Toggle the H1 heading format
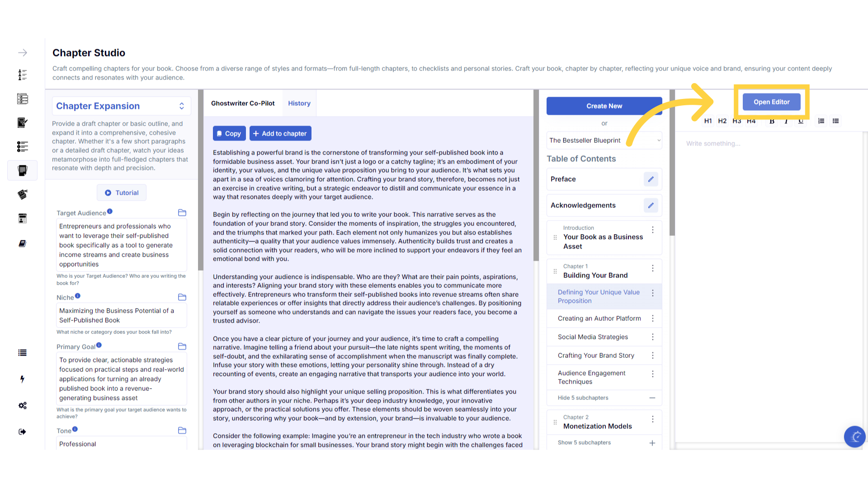Screen dimensions: 868x488 click(708, 121)
